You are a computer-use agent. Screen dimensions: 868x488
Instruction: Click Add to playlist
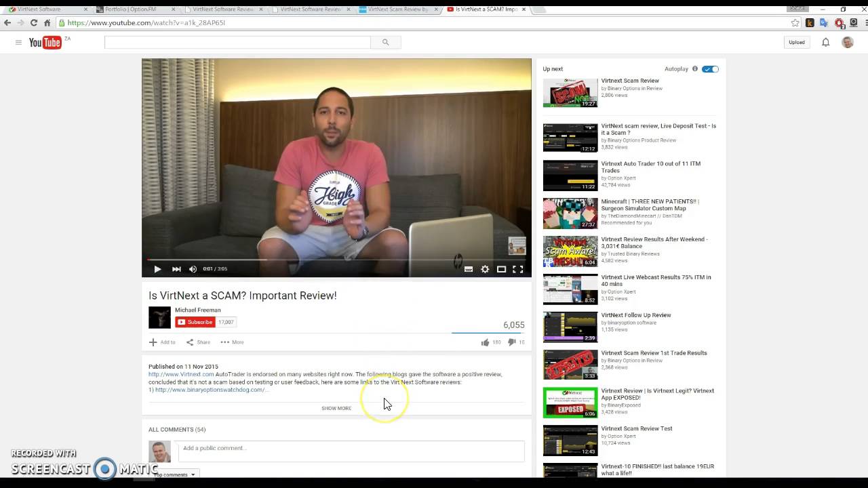click(162, 342)
